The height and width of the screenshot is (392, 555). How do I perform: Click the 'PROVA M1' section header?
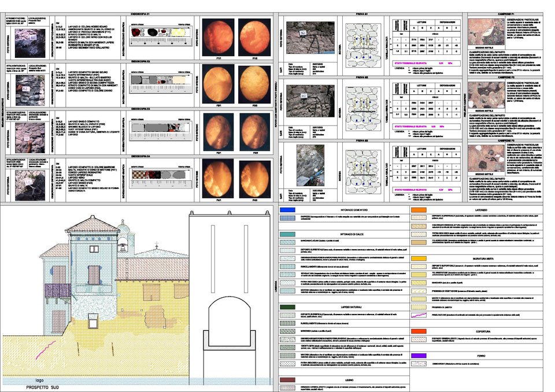tap(362, 14)
